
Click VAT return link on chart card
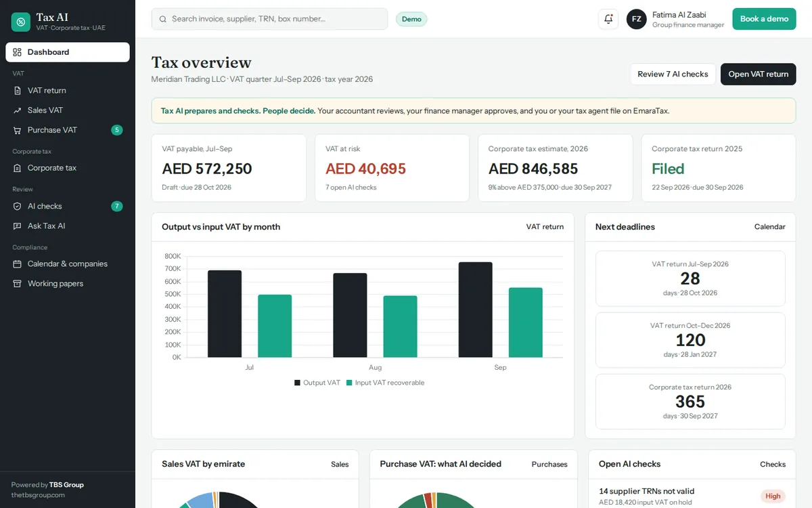(545, 227)
